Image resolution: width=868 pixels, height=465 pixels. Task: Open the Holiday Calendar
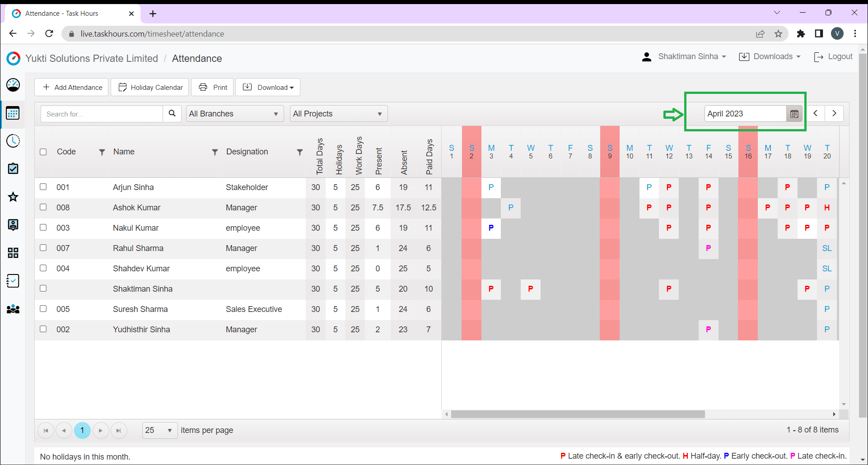point(150,87)
